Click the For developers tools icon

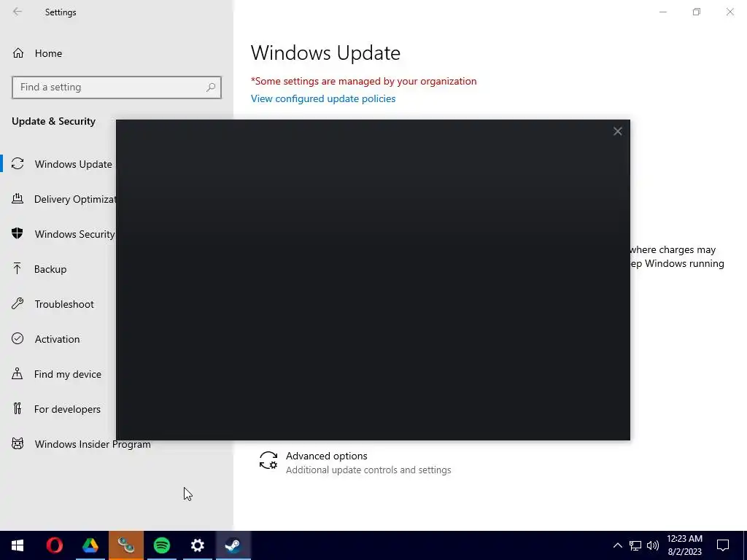pyautogui.click(x=18, y=408)
